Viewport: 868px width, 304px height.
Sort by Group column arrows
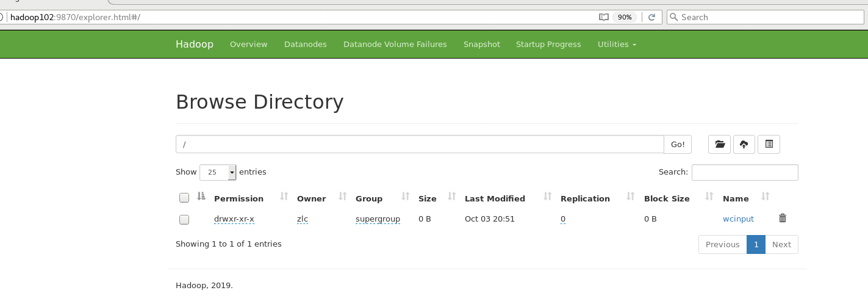point(405,197)
